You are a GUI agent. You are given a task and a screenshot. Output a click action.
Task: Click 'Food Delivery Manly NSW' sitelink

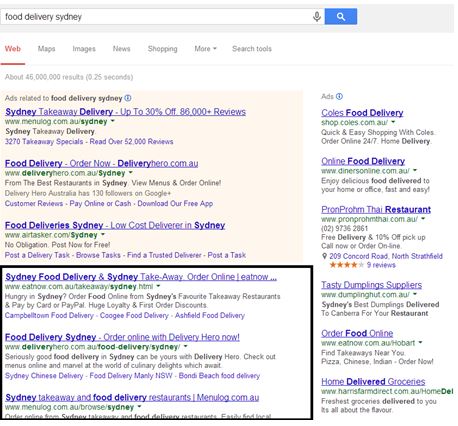pyautogui.click(x=131, y=376)
